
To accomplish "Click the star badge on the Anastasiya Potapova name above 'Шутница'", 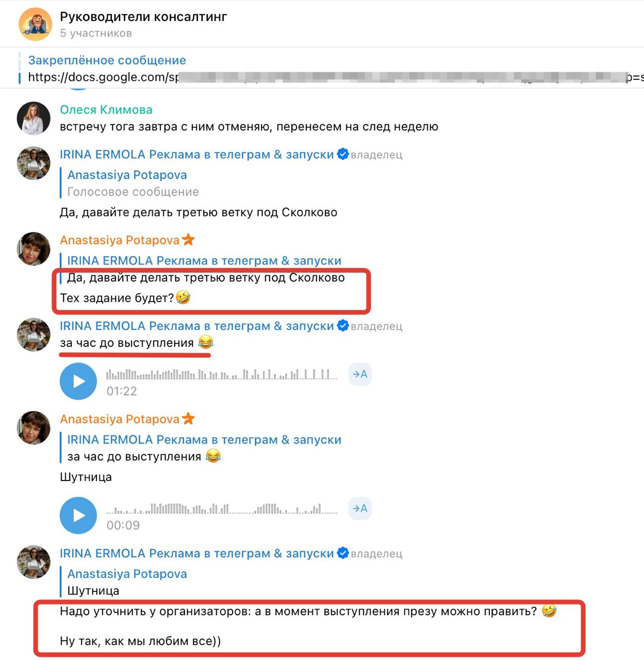I will pyautogui.click(x=188, y=419).
